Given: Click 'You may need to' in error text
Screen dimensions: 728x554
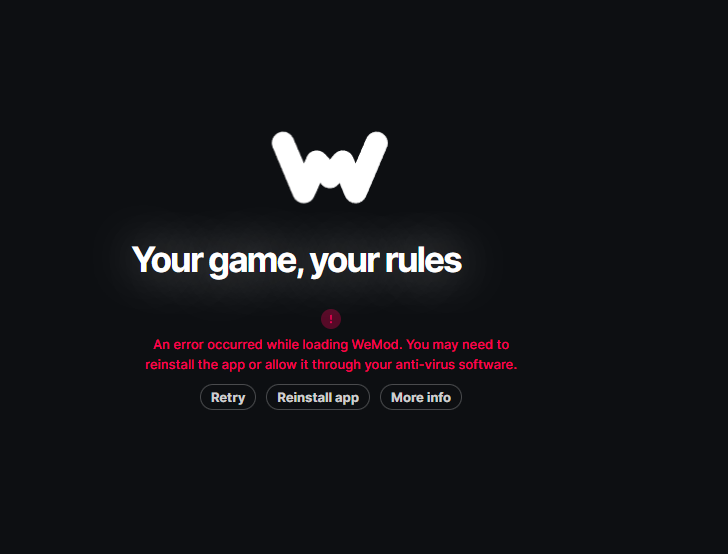Looking at the screenshot, I should [x=458, y=345].
